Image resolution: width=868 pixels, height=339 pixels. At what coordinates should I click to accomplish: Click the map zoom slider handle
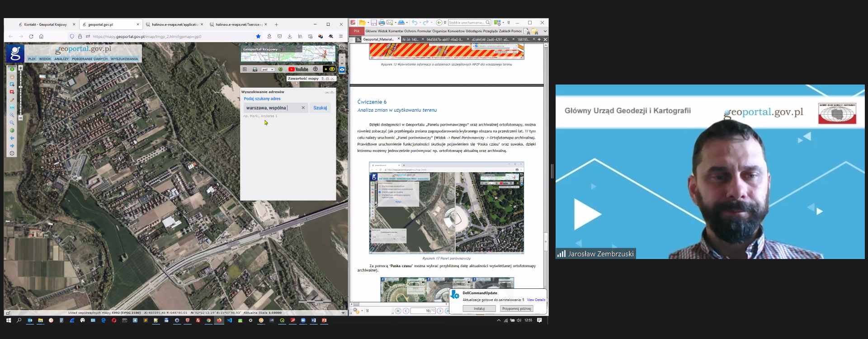click(x=20, y=87)
